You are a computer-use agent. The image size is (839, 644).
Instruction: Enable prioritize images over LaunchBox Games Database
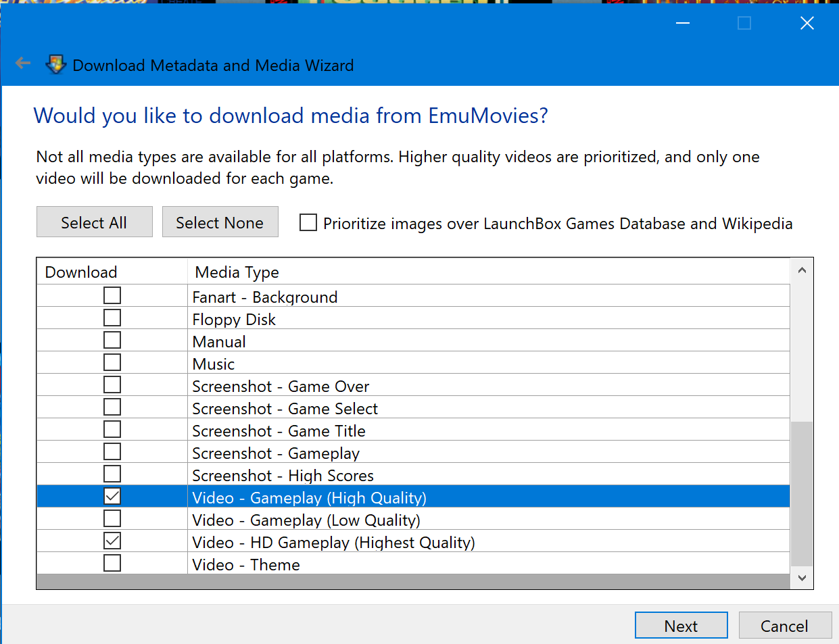pyautogui.click(x=308, y=222)
